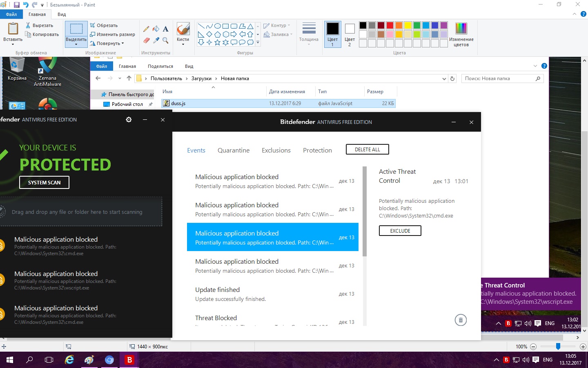
Task: Open the Bitdefender icon in taskbar
Action: click(x=129, y=360)
